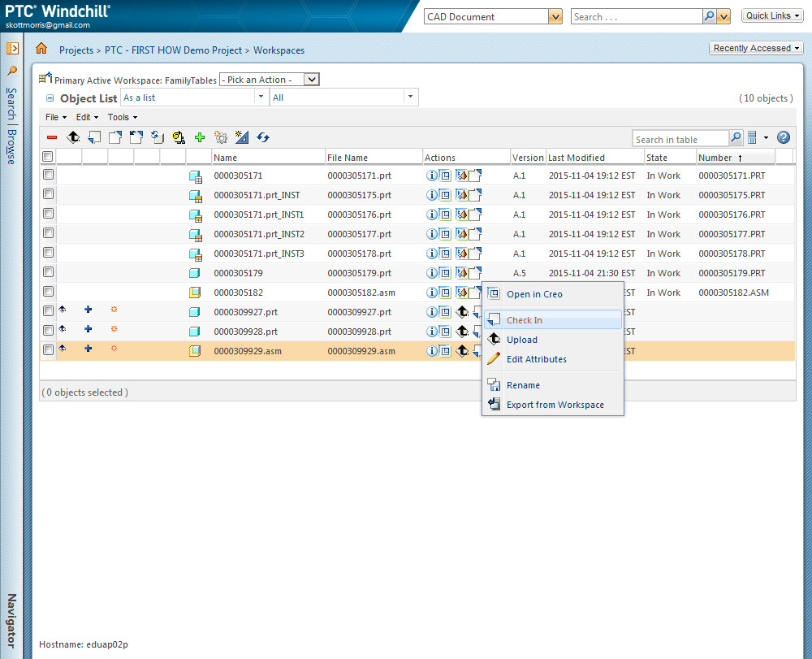The width and height of the screenshot is (812, 659).
Task: Choose Open in Creo from context menu
Action: point(552,294)
